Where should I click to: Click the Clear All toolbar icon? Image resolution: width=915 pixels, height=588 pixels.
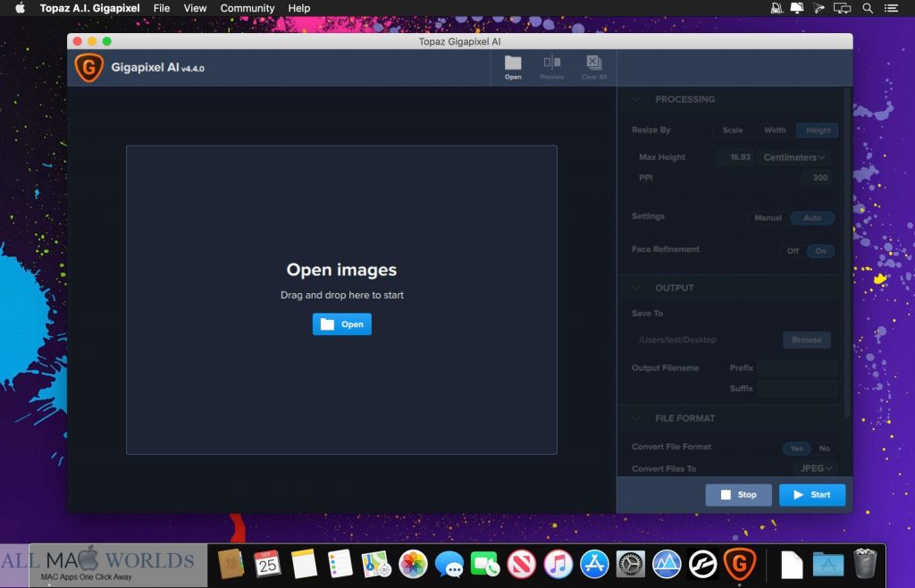pos(594,68)
